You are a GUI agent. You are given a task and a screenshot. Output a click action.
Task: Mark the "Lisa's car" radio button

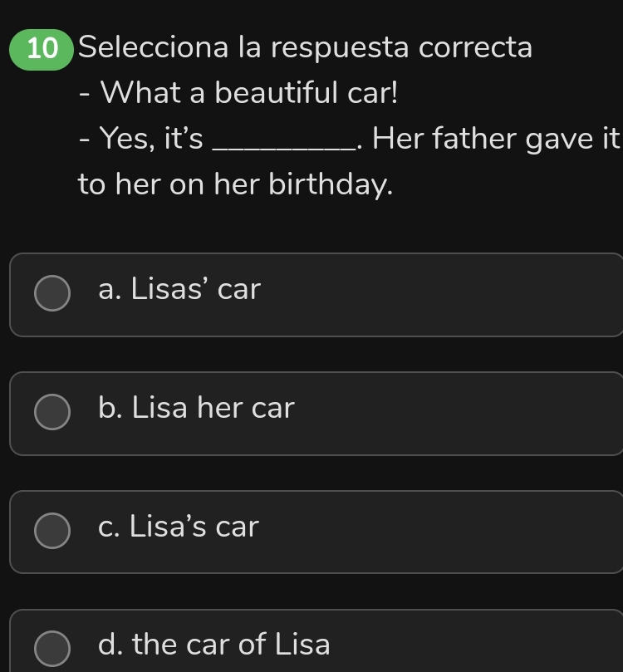click(x=52, y=531)
